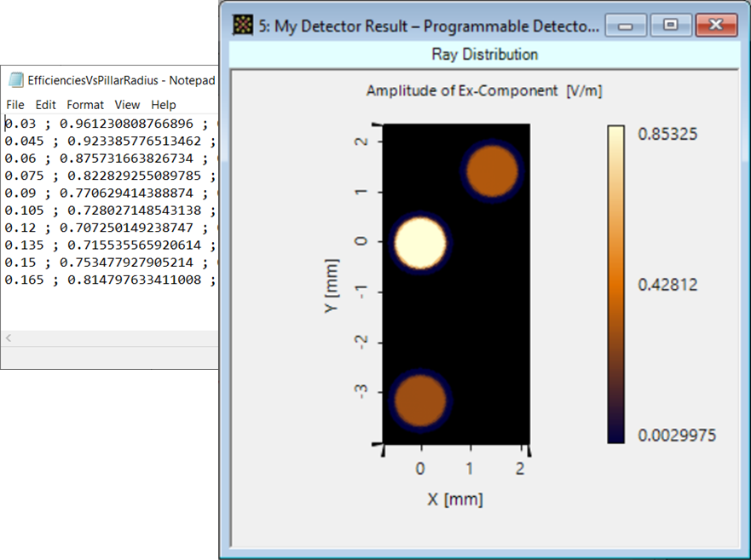Click the Notepad line starting with 0.09
The height and width of the screenshot is (560, 751).
(x=111, y=193)
